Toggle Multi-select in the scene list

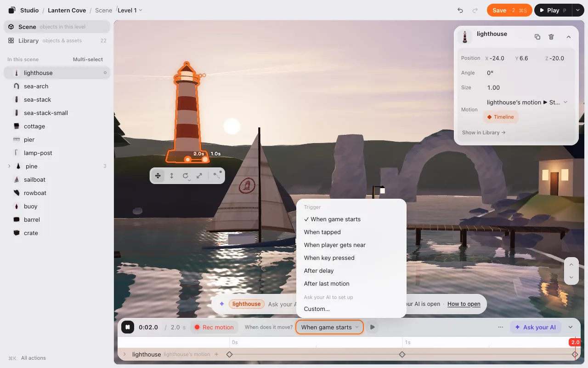(88, 59)
